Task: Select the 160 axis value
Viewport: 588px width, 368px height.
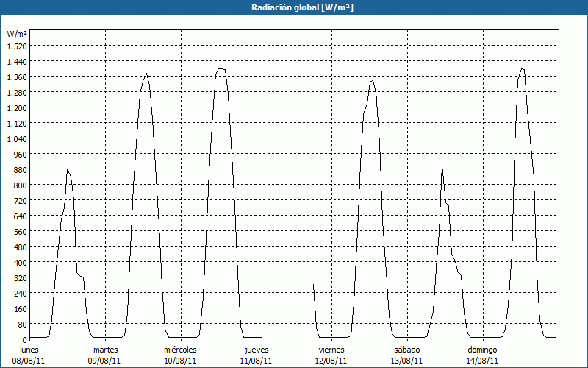Action: [x=21, y=309]
